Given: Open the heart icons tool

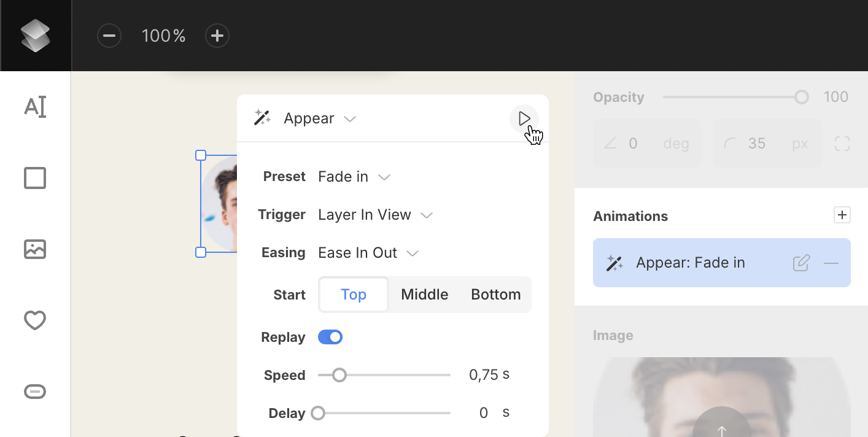Looking at the screenshot, I should point(35,320).
